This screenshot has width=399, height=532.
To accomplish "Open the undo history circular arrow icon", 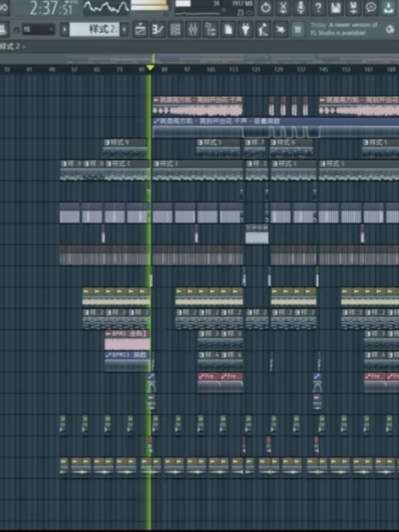I will [266, 7].
